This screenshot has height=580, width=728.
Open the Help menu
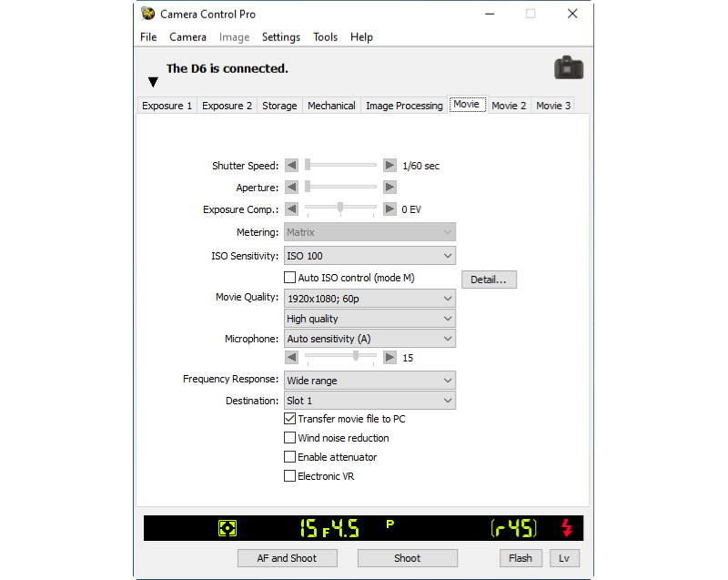[361, 37]
